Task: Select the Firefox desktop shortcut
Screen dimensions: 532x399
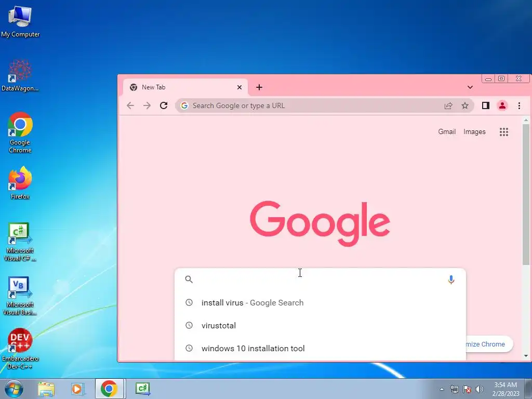Action: (20, 182)
